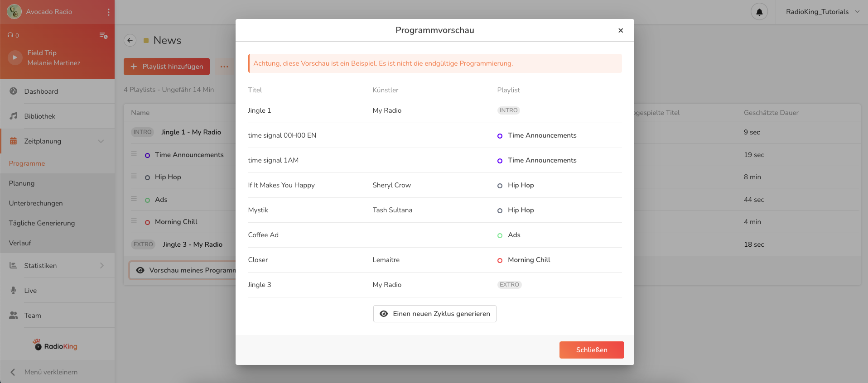Click the yellow News color square

(x=146, y=40)
